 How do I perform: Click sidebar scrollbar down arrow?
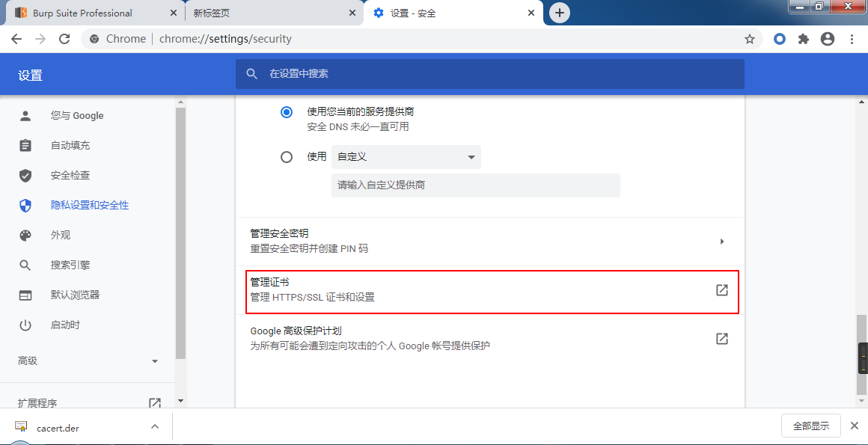180,401
